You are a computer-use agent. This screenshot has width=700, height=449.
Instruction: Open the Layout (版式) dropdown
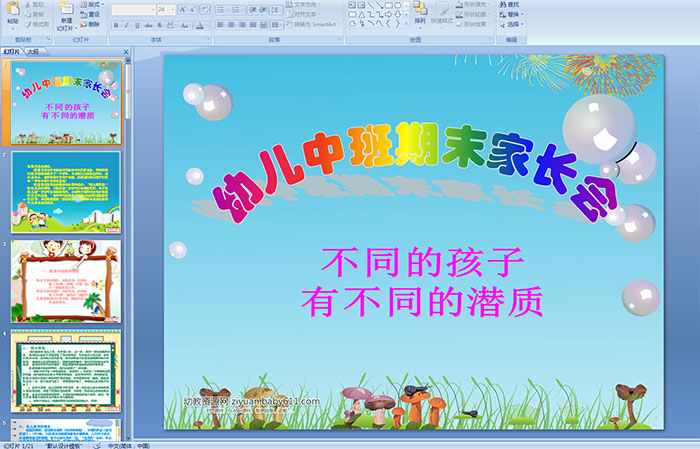(x=92, y=4)
